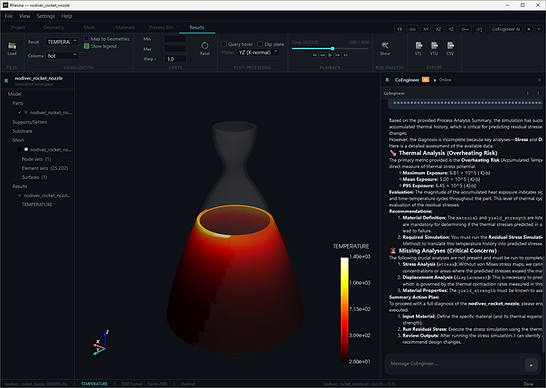Fit the view with Fit button
This screenshot has width=546, height=388.
tap(400, 29)
